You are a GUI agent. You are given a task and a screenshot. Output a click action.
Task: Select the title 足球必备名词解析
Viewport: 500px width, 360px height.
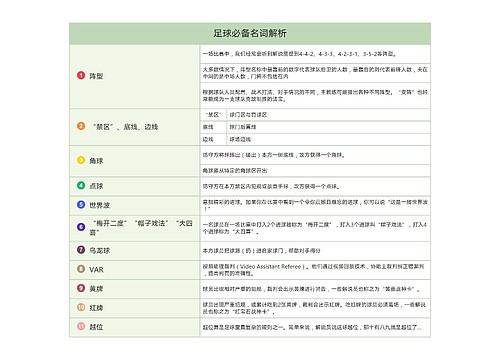[250, 33]
